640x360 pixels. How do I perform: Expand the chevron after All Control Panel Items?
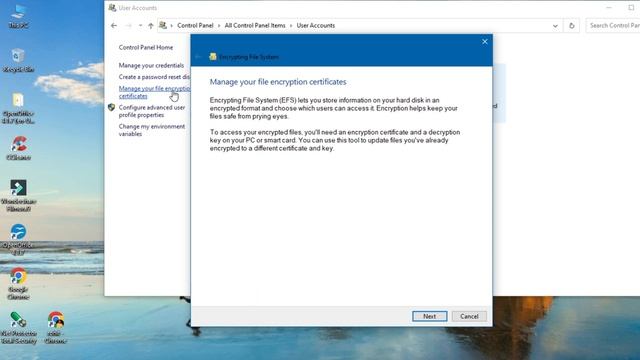291,26
